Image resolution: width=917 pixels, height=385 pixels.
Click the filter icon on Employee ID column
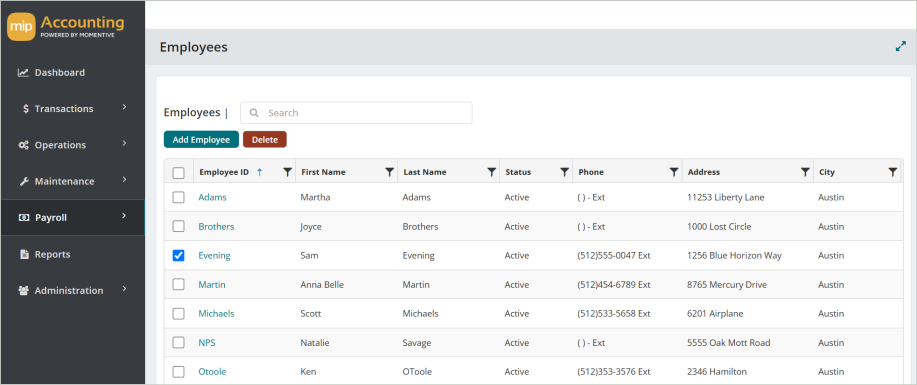coord(287,172)
